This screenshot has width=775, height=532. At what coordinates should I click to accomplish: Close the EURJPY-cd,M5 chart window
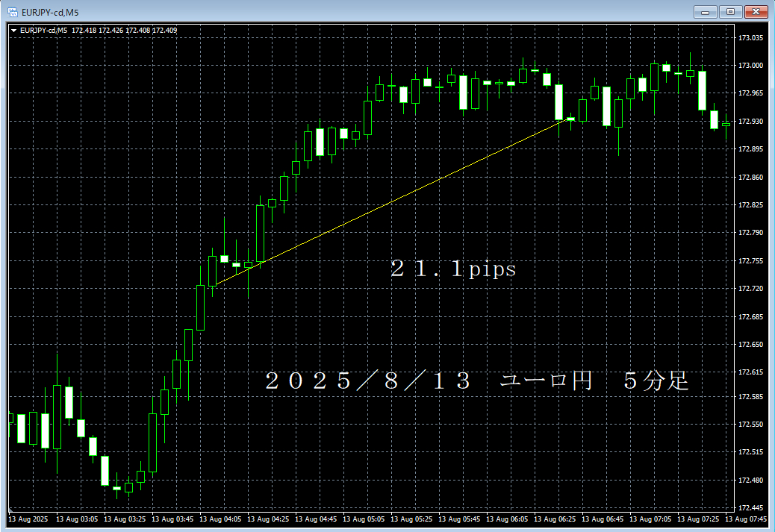pos(756,12)
